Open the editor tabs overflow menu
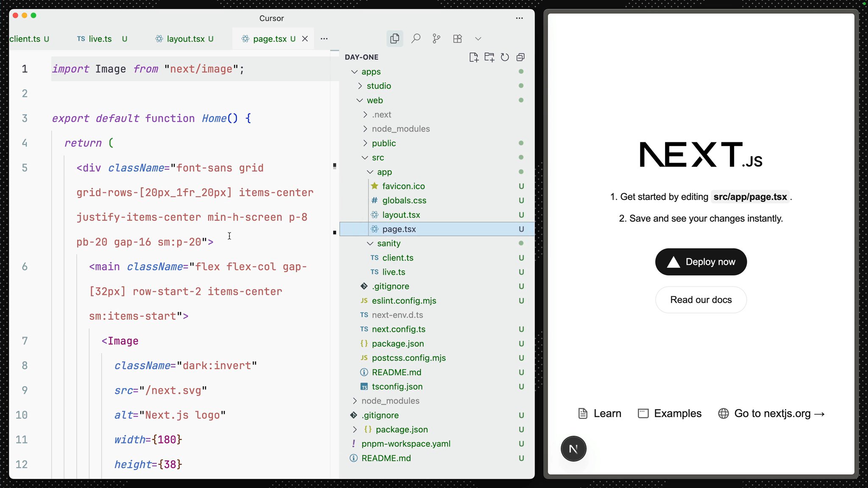This screenshot has height=488, width=868. click(324, 39)
